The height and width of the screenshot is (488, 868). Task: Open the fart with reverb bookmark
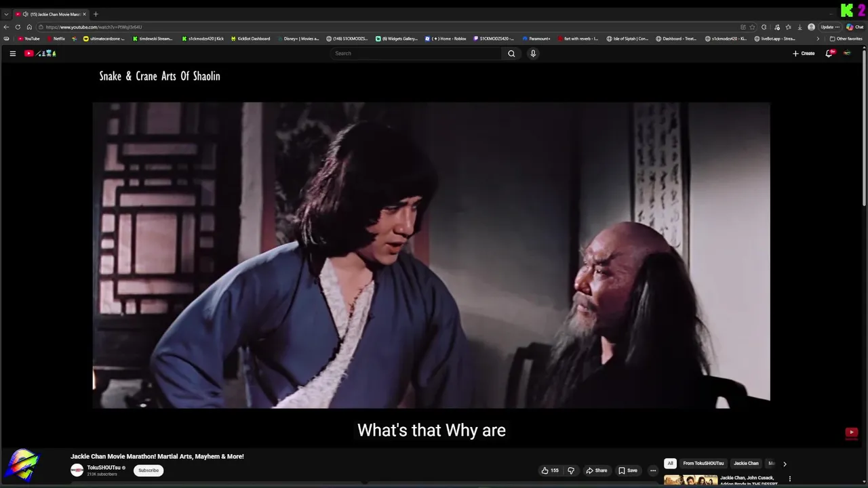(x=578, y=39)
